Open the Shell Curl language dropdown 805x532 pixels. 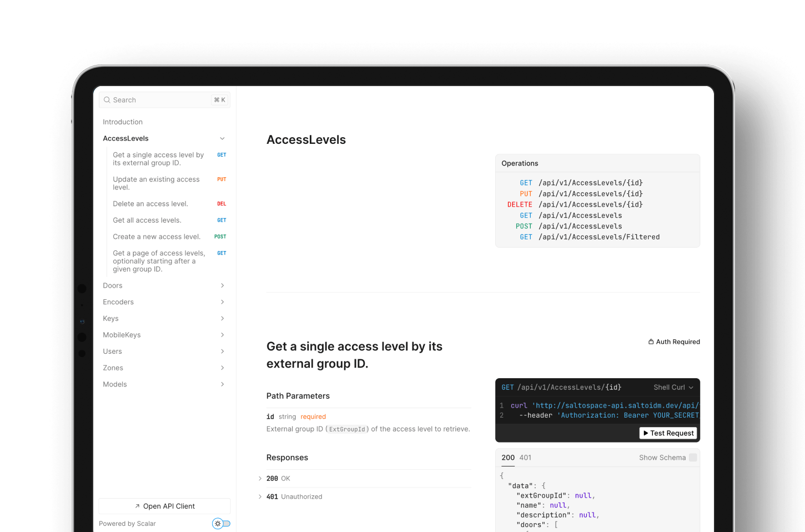tap(673, 388)
